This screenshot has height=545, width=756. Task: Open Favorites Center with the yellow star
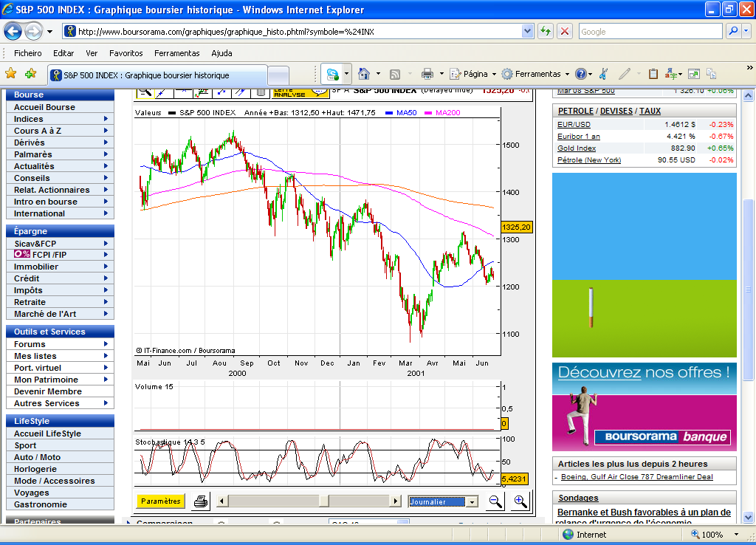10,74
